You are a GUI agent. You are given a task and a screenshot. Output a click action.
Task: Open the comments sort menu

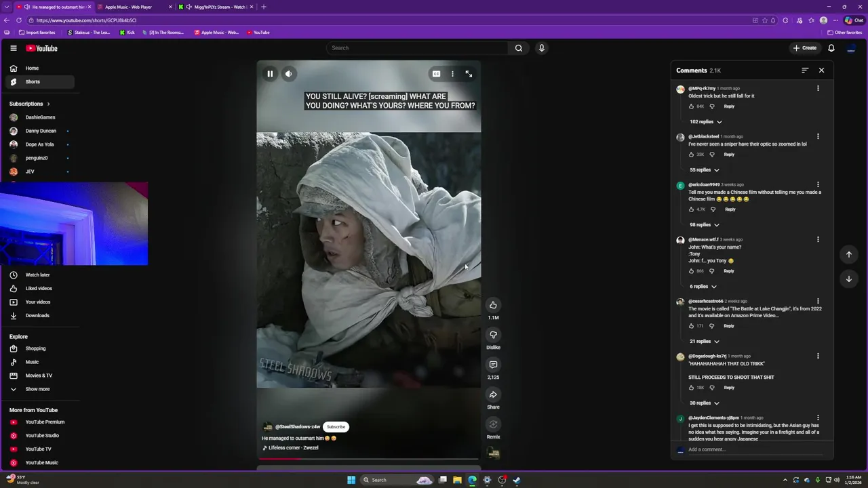(x=805, y=70)
